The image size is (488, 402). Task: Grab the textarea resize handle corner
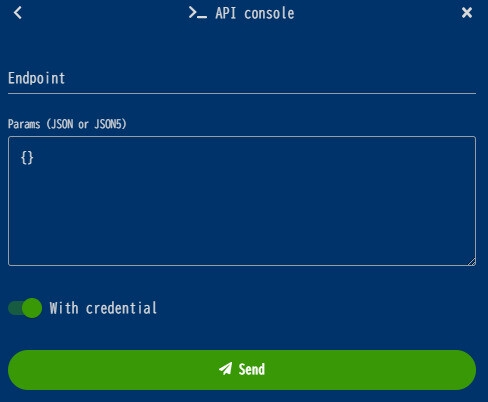point(471,262)
